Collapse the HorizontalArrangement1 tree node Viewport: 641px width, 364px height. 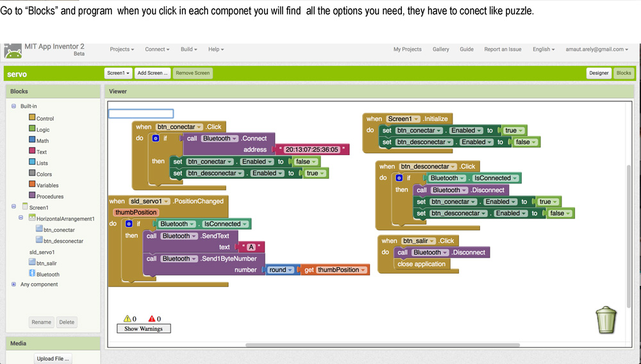click(x=21, y=218)
